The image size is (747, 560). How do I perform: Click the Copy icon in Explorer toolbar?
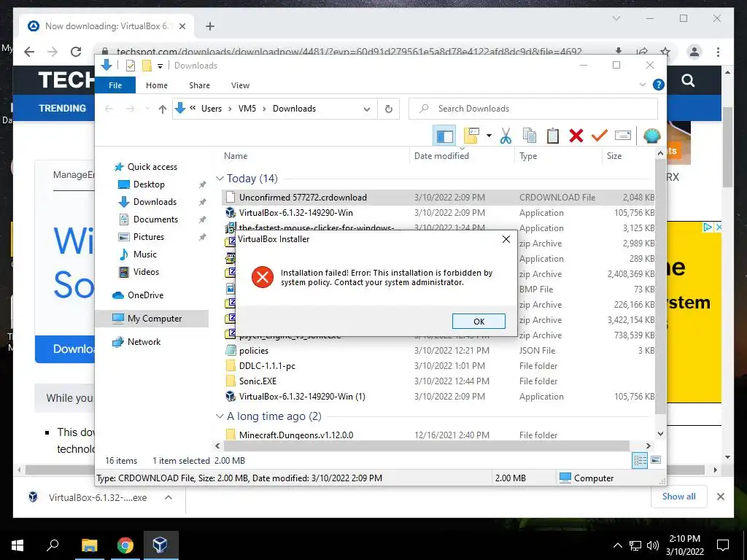pyautogui.click(x=530, y=136)
